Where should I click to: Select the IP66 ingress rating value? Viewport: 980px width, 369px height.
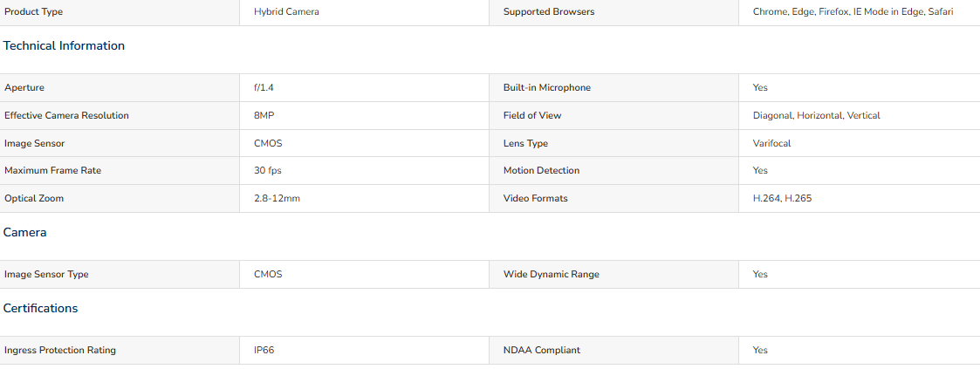pyautogui.click(x=264, y=351)
